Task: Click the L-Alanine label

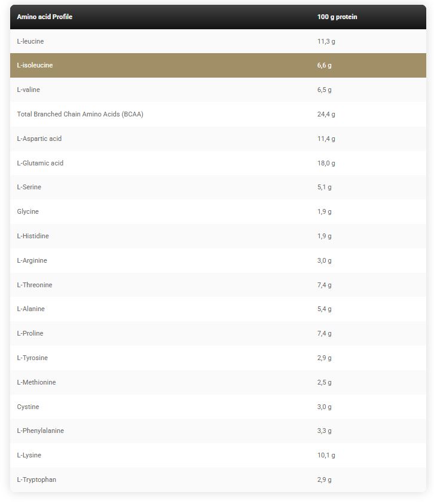Action: (30, 309)
